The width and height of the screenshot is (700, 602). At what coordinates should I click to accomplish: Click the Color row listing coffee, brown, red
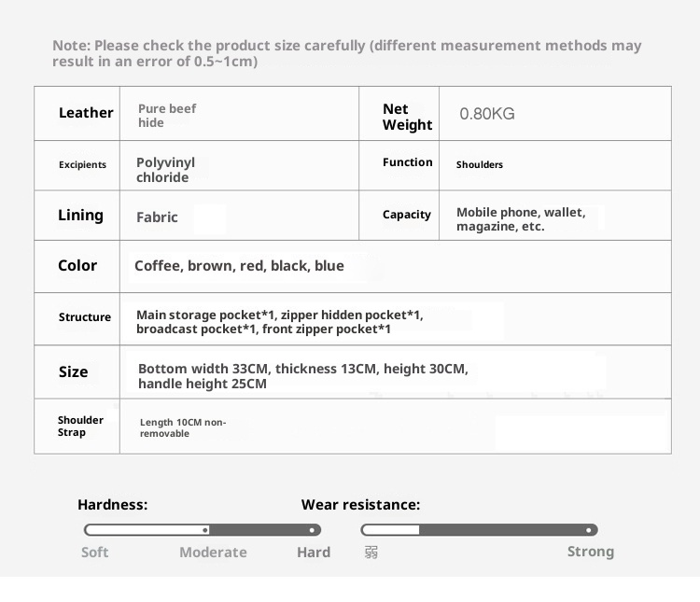239,266
